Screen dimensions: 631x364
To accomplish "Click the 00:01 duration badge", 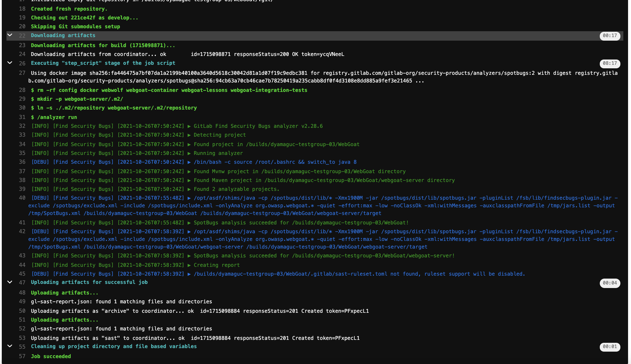I will coord(609,347).
